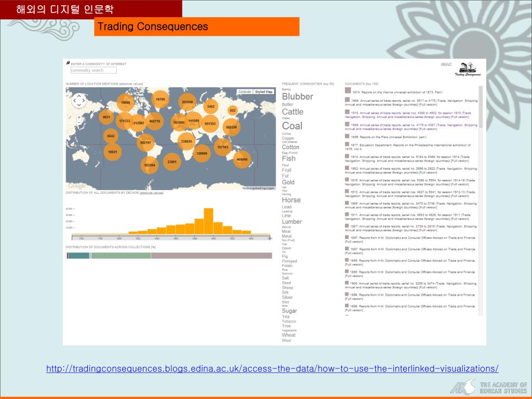Select the 338825 map cluster marker
532x399 pixels.
pyautogui.click(x=187, y=141)
